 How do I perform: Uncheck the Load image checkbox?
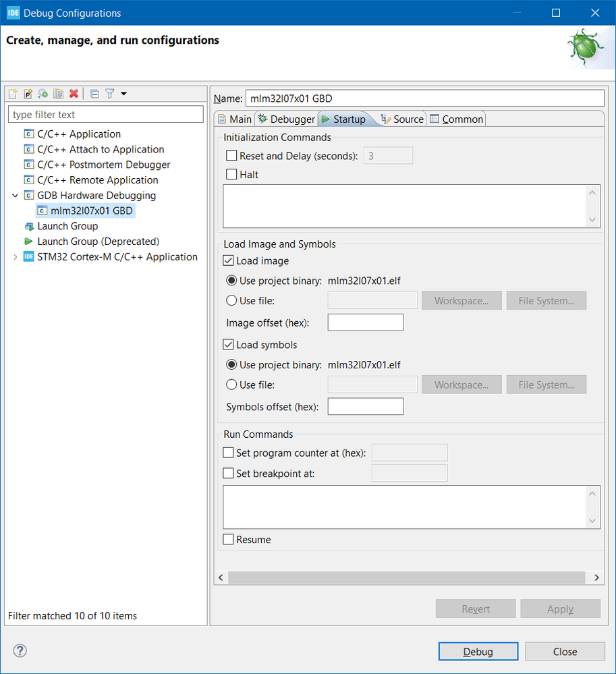[228, 260]
